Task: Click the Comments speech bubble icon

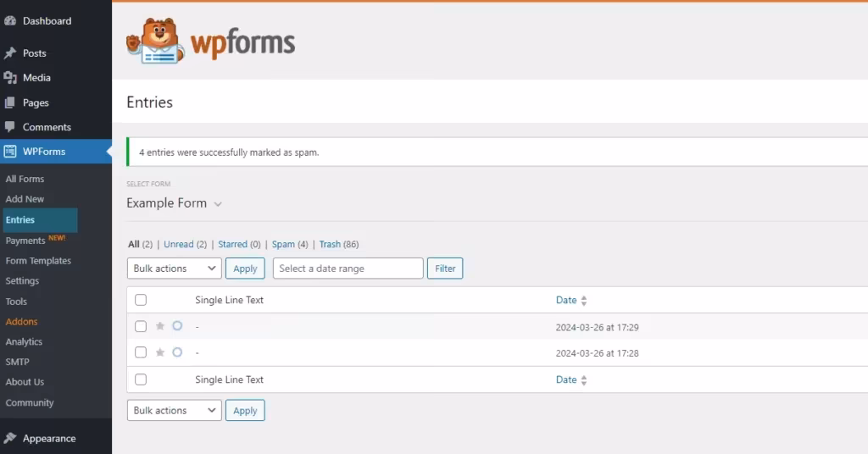Action: coord(10,127)
